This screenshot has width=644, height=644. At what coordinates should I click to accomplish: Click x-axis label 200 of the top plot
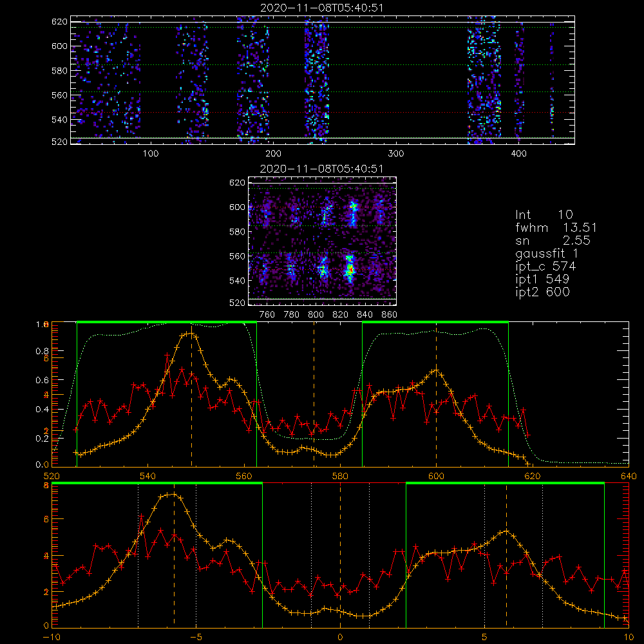point(273,154)
